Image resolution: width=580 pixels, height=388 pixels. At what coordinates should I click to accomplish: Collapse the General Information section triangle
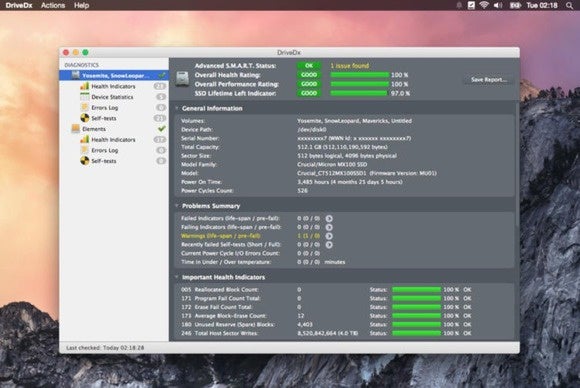tap(177, 108)
